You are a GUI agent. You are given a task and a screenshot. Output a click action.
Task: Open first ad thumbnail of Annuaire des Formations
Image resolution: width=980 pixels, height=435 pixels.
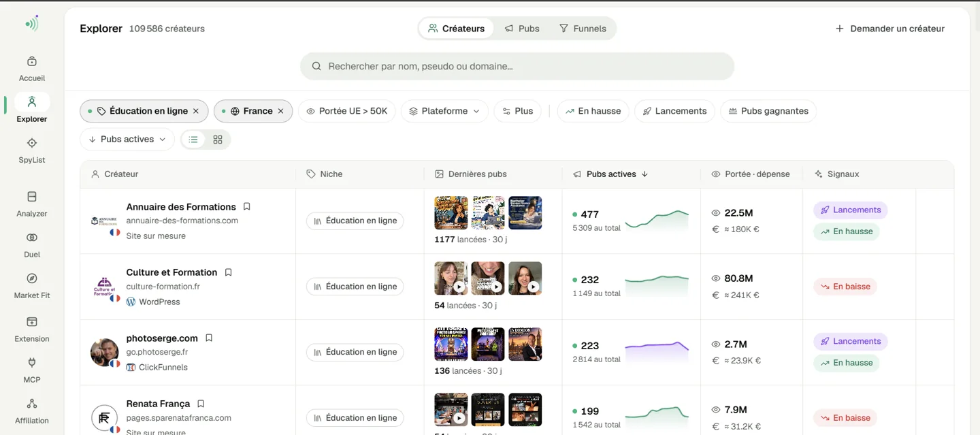pyautogui.click(x=451, y=213)
